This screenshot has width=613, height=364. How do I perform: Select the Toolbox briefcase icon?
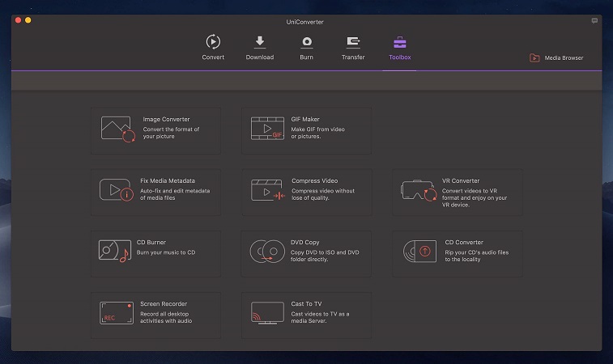pyautogui.click(x=400, y=42)
